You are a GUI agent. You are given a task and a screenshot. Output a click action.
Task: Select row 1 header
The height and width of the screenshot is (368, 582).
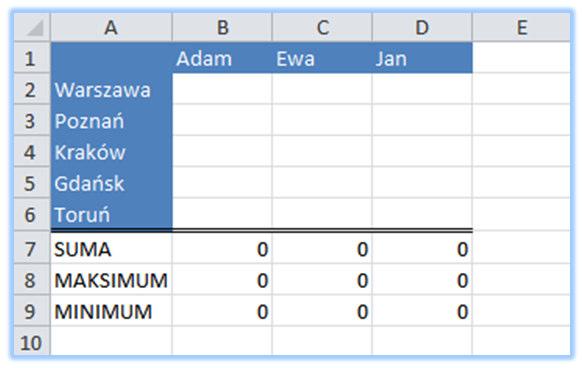[32, 58]
